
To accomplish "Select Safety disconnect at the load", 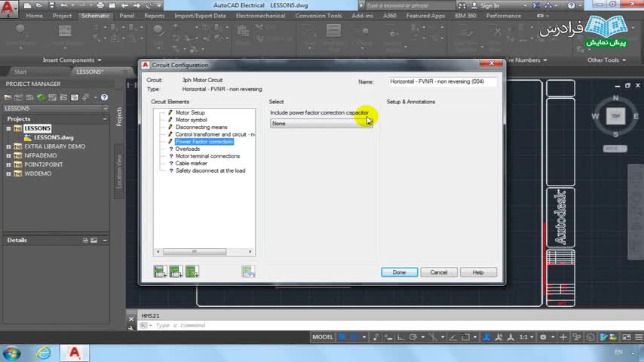I will tap(210, 171).
